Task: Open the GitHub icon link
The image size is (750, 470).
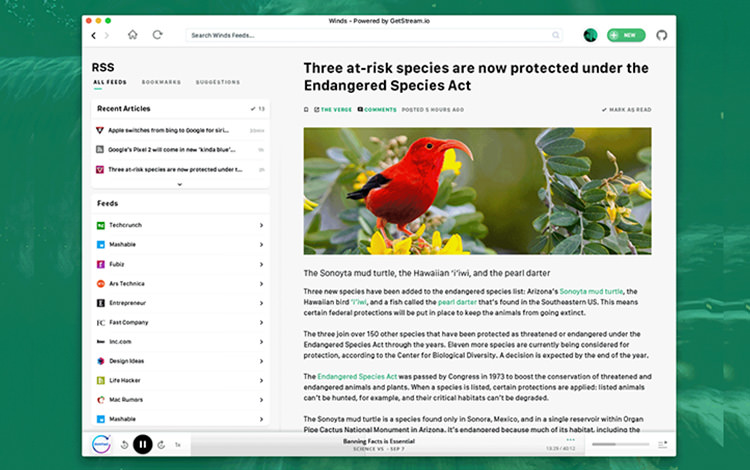Action: [661, 35]
